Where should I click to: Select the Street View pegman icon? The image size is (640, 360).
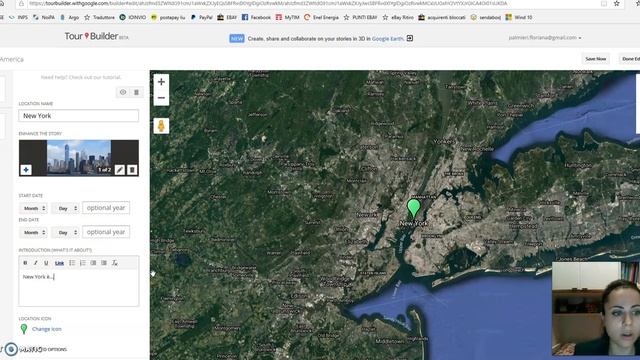[x=161, y=126]
